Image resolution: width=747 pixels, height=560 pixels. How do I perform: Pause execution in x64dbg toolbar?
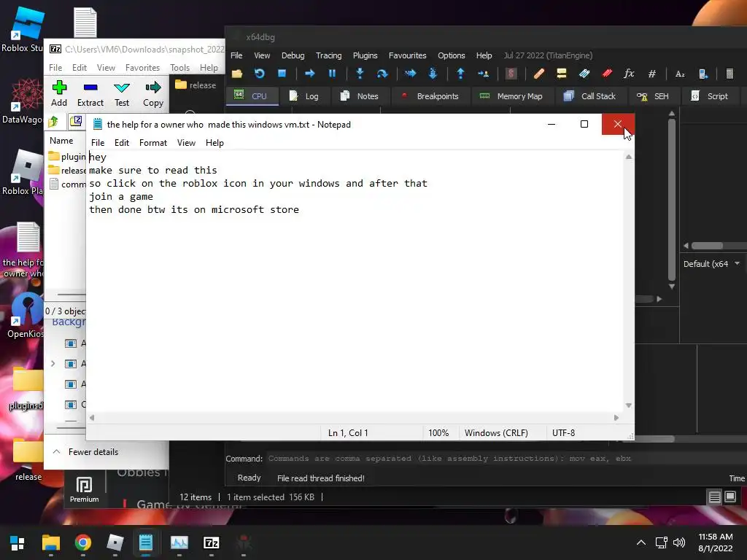(x=332, y=74)
